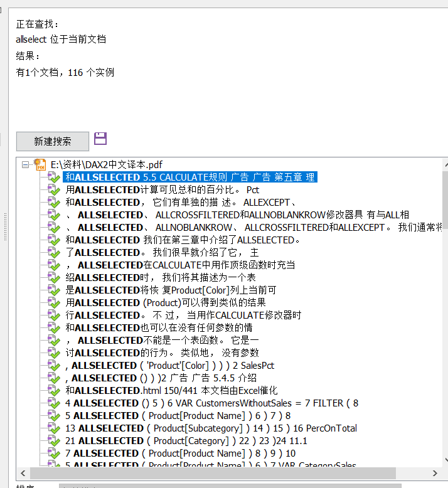Click result icon beside 13 ALLSELECTED ( Product[Subcategory] )
Image resolution: width=448 pixels, height=488 pixels.
coord(54,428)
